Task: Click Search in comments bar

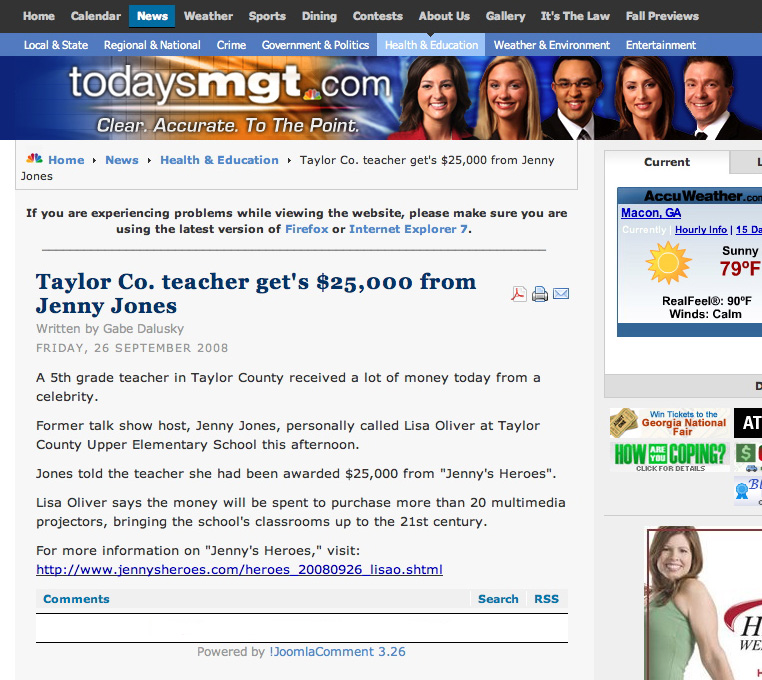Action: [498, 599]
